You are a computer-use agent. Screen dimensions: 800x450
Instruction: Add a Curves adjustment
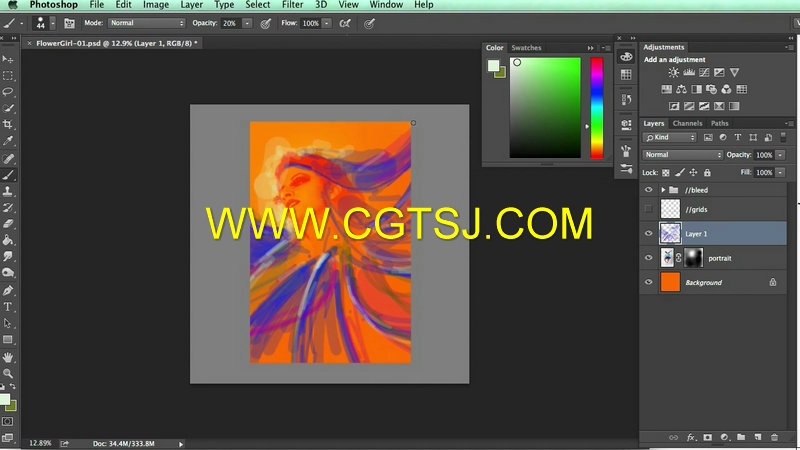click(x=704, y=72)
